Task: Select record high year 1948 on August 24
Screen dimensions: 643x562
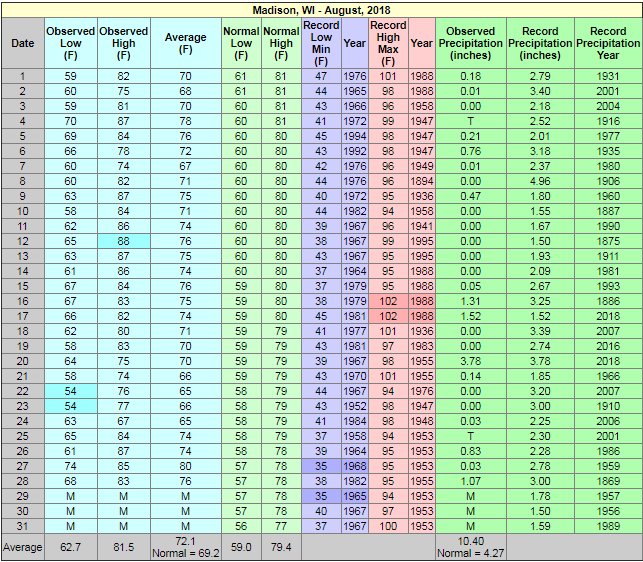Action: (x=422, y=421)
